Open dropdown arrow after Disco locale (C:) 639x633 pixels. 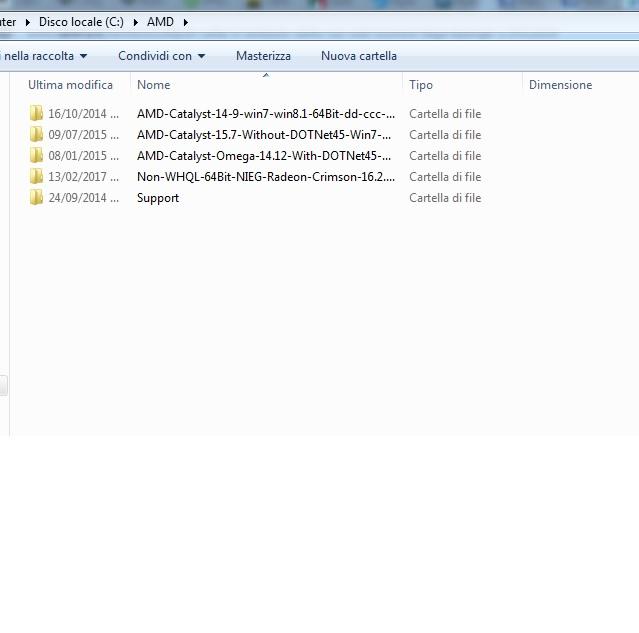136,22
